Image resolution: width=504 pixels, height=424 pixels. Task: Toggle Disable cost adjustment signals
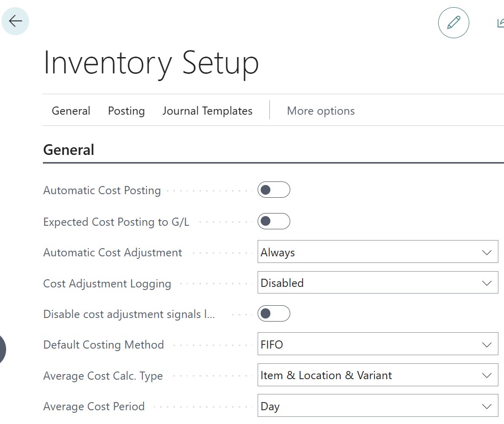[x=274, y=313]
